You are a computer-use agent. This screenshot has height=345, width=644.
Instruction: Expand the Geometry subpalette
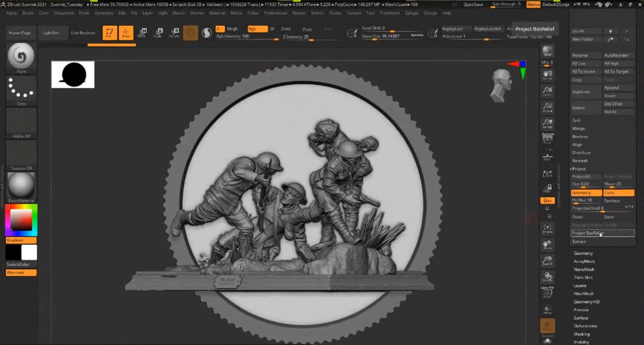[x=583, y=253]
